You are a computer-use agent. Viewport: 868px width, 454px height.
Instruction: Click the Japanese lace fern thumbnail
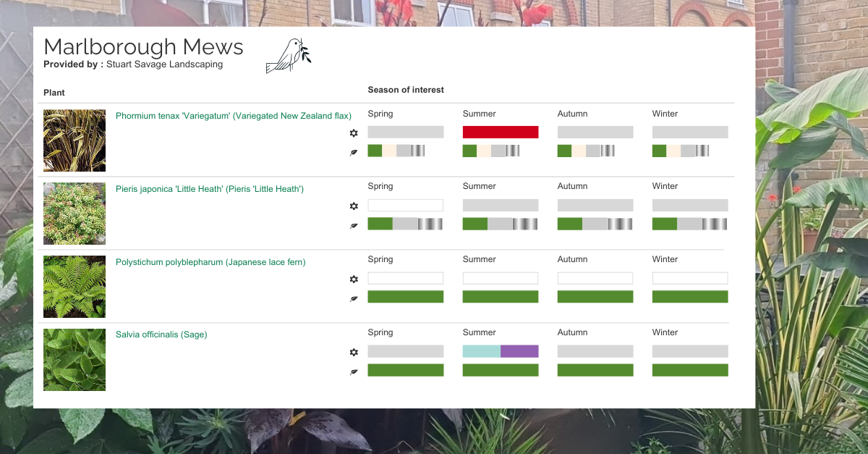click(75, 287)
